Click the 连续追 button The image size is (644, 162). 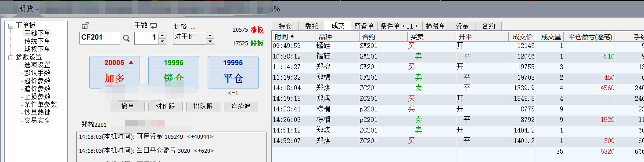click(x=241, y=107)
